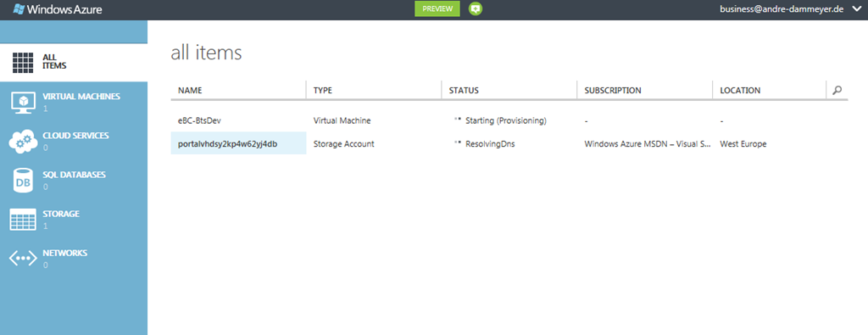Click the SQL Databases DB icon

[23, 181]
